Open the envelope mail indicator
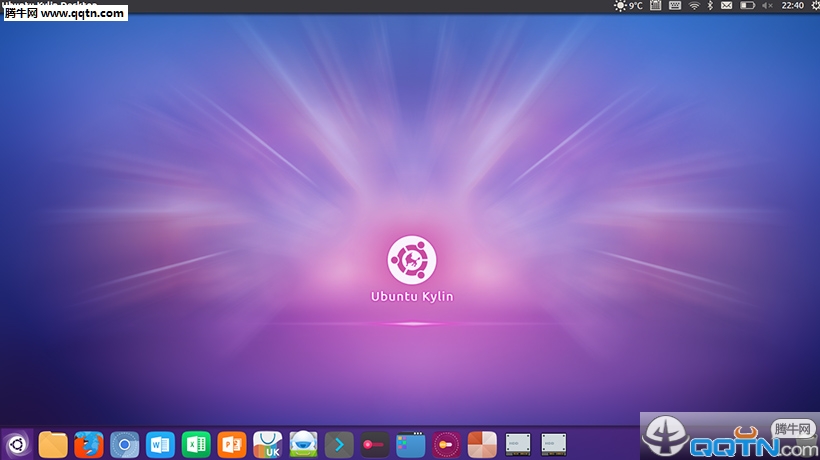 pyautogui.click(x=727, y=6)
